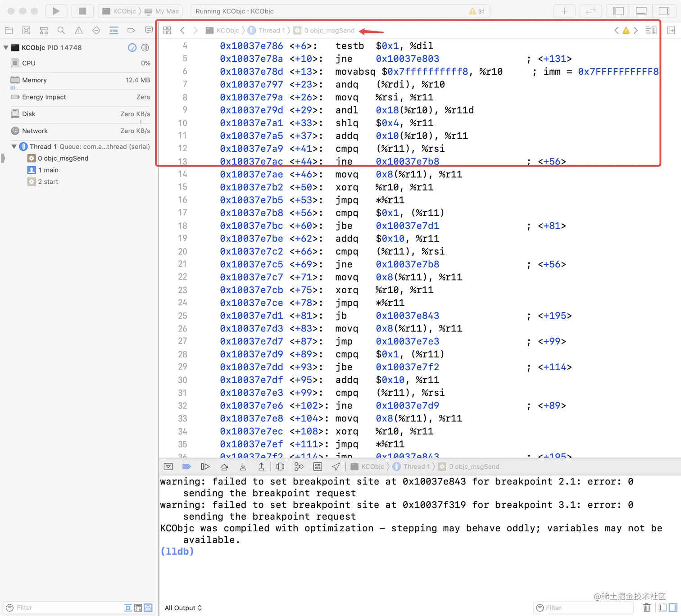Deactivate breakpoints in the debug bar
The height and width of the screenshot is (616, 681).
186,467
